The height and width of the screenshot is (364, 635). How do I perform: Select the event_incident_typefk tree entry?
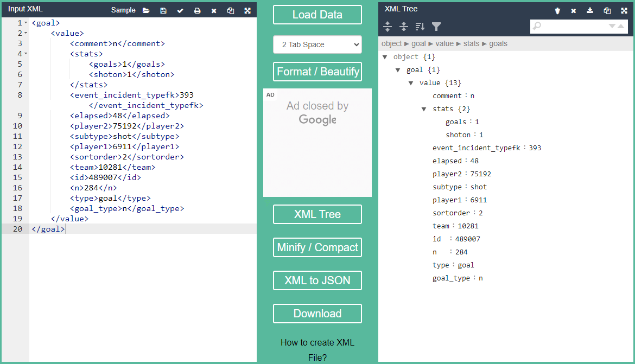[476, 148]
